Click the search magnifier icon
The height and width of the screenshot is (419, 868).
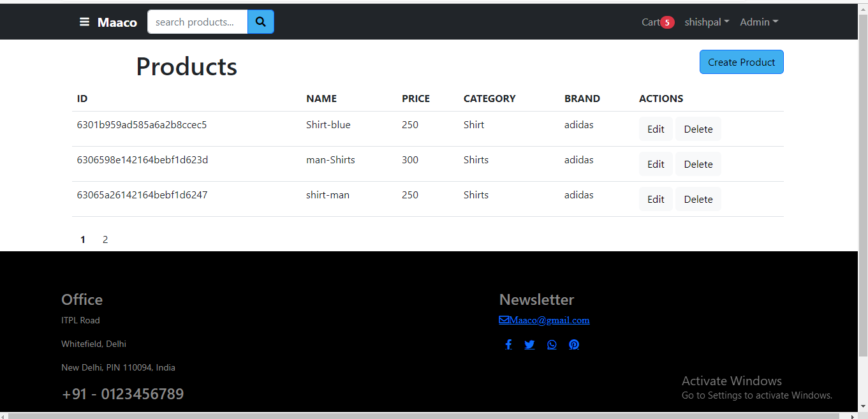pyautogui.click(x=260, y=21)
